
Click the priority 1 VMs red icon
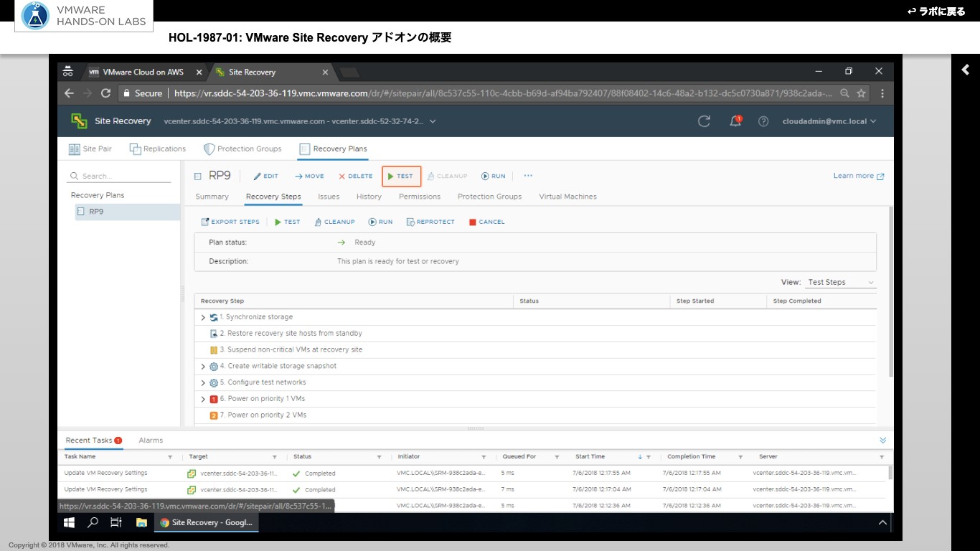214,400
